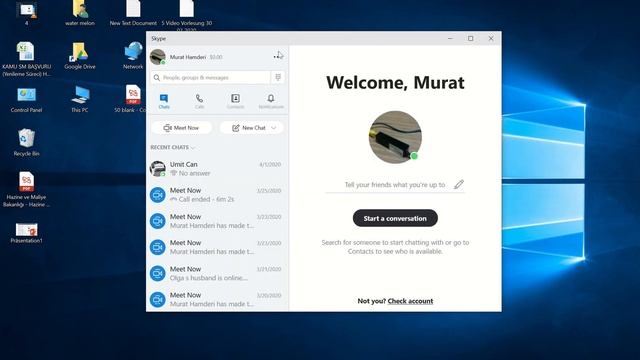Click Murat Hamderi profile avatar in sidebar
The width and height of the screenshot is (640, 360).
click(158, 57)
